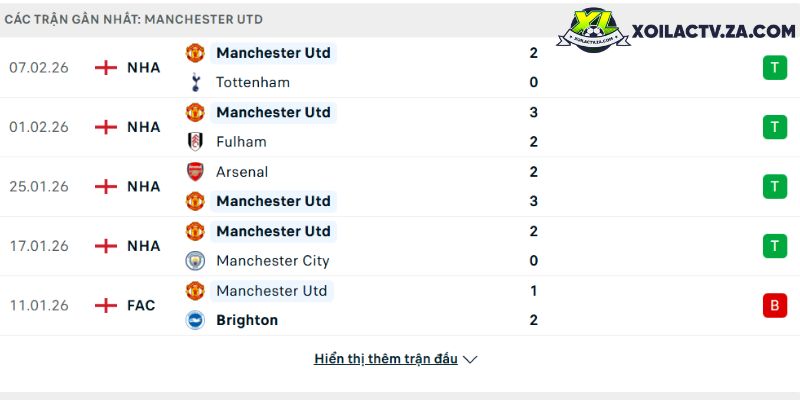Expand more matches with 'Hiển thị thêm trận đấu'
Image resolution: width=800 pixels, height=400 pixels.
[385, 359]
